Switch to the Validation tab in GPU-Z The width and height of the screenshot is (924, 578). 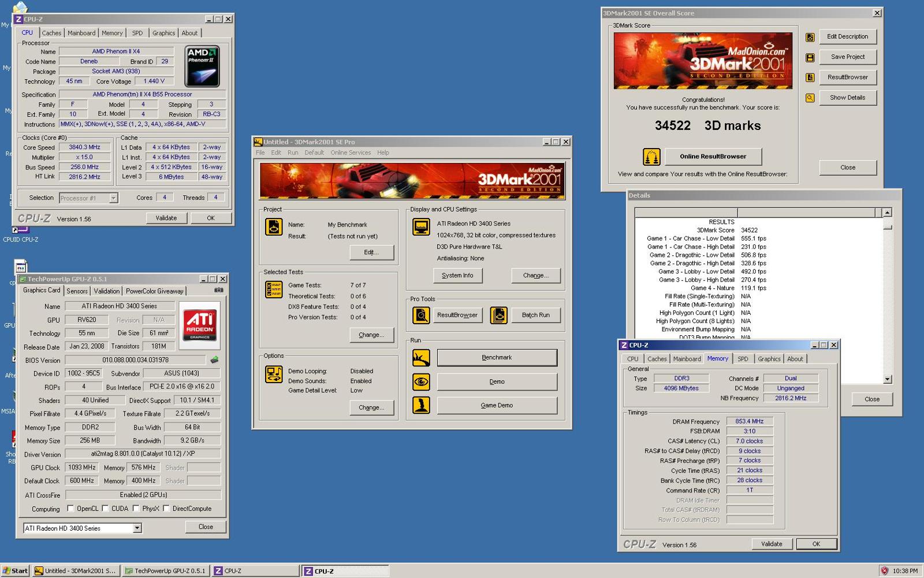point(107,291)
